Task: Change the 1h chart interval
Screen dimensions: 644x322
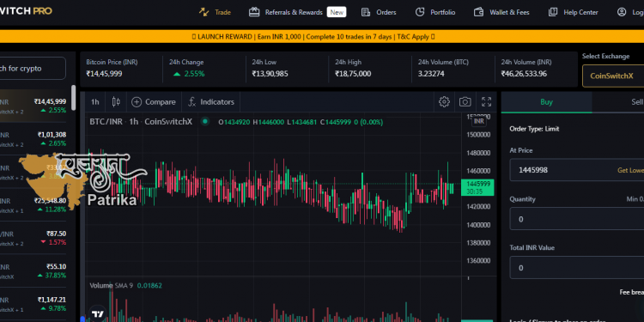Action: pyautogui.click(x=94, y=102)
